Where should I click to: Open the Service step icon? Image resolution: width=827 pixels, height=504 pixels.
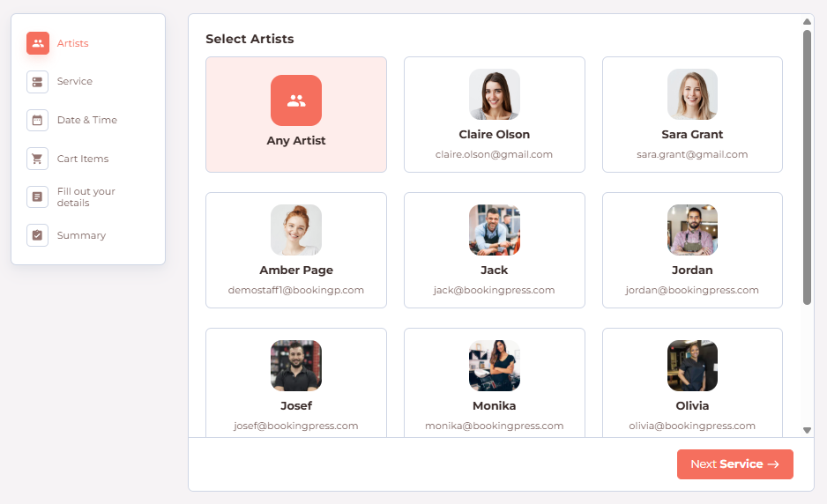pyautogui.click(x=37, y=82)
